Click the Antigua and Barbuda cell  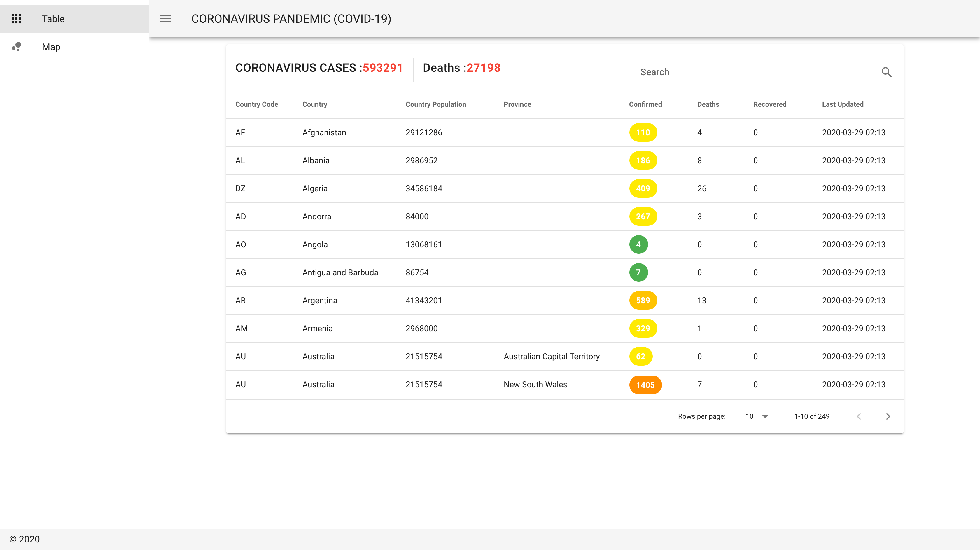tap(340, 272)
